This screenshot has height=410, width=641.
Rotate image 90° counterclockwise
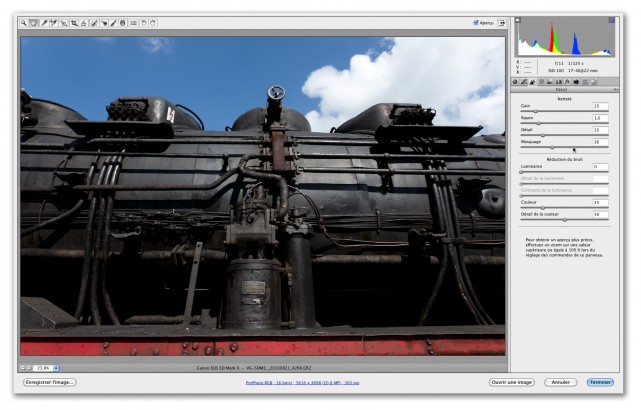[143, 23]
